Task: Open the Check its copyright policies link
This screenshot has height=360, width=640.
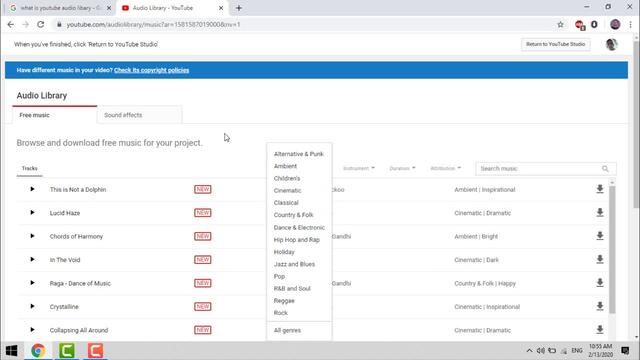Action: point(151,70)
